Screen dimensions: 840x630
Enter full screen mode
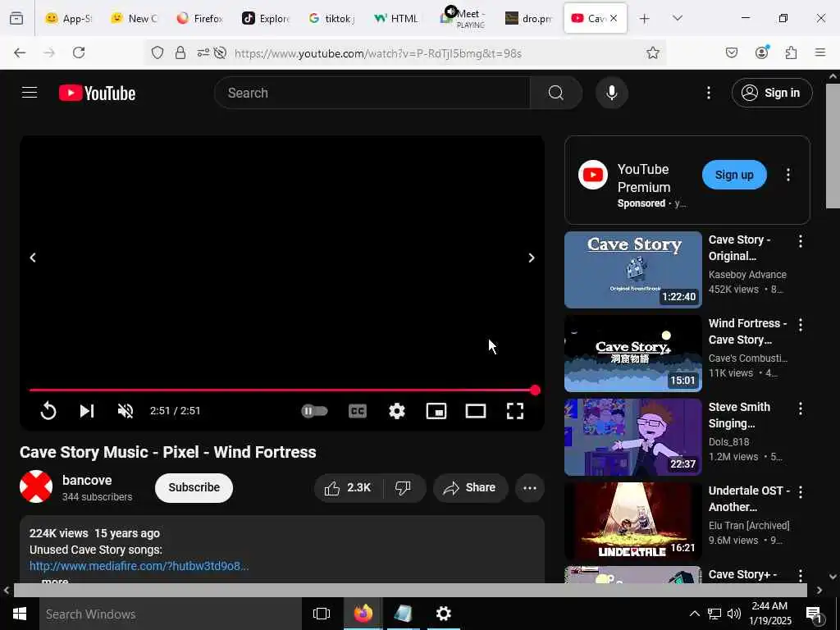tap(515, 411)
